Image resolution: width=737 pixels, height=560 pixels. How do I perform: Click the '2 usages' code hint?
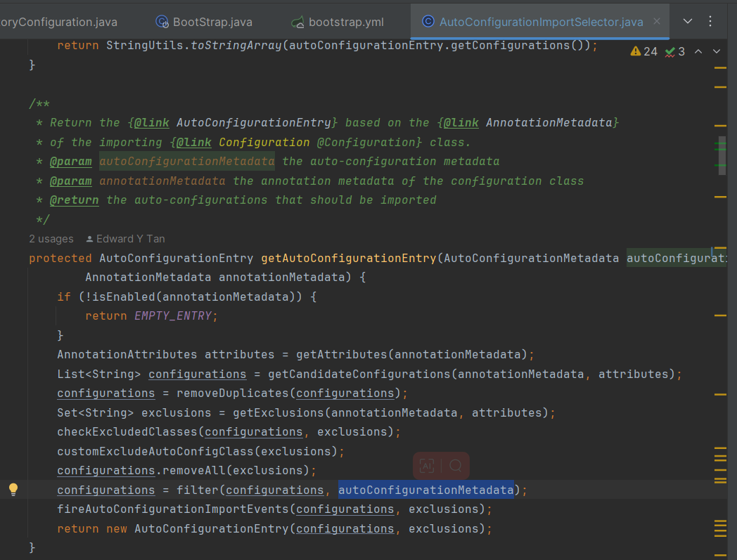51,239
